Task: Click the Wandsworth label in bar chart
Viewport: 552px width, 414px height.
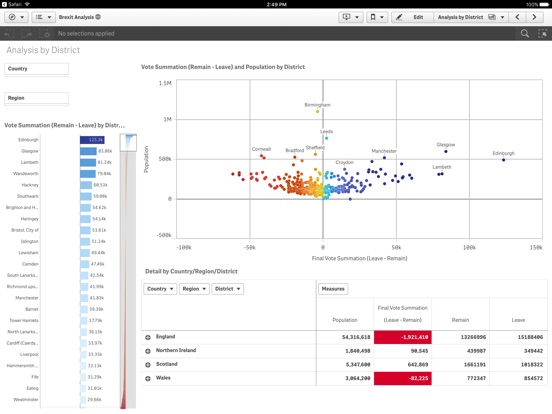Action: click(26, 174)
